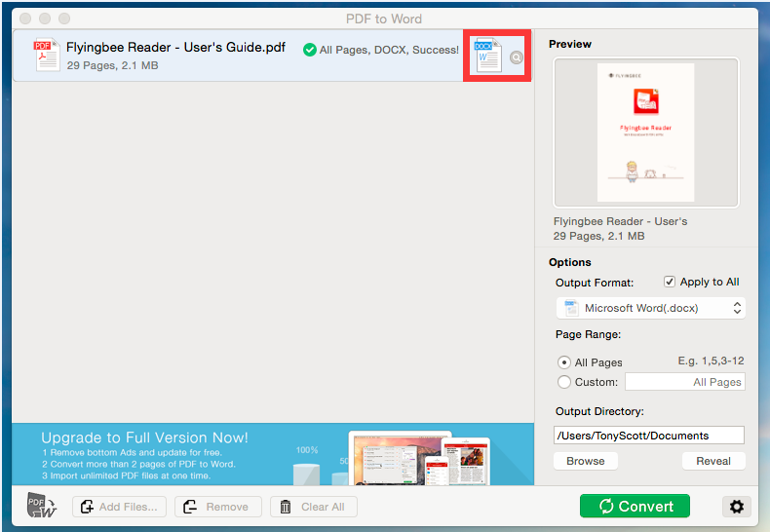770x532 pixels.
Task: Toggle the Apply to All checkbox
Action: (x=670, y=282)
